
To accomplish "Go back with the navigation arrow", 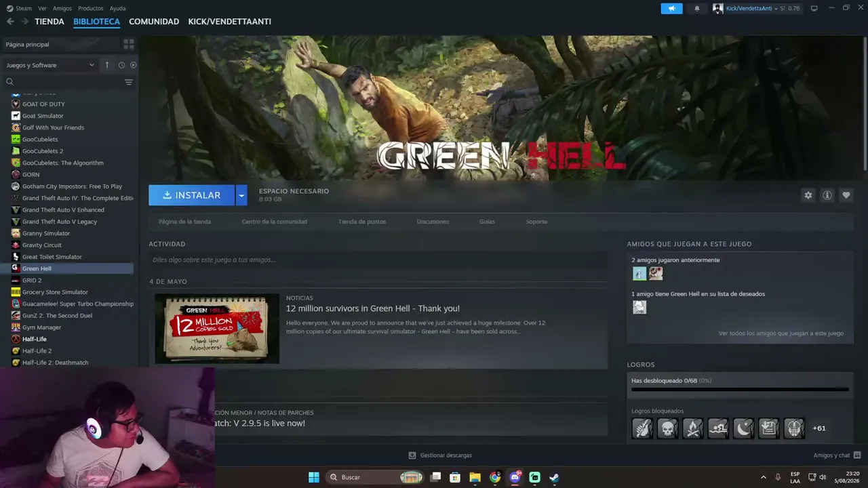I will click(10, 22).
